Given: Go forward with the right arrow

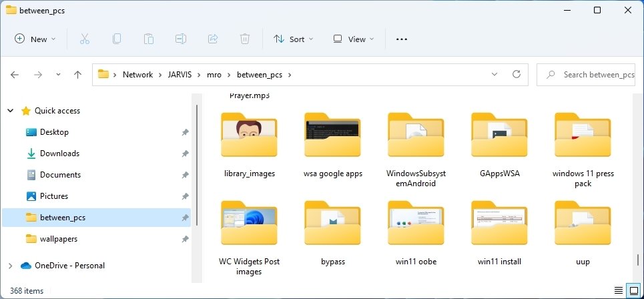Looking at the screenshot, I should 38,75.
